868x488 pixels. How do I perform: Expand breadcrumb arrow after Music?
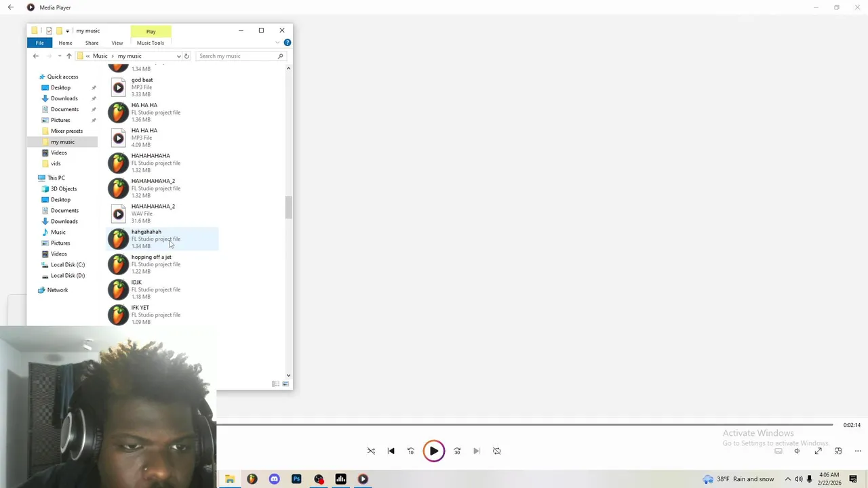(x=113, y=56)
